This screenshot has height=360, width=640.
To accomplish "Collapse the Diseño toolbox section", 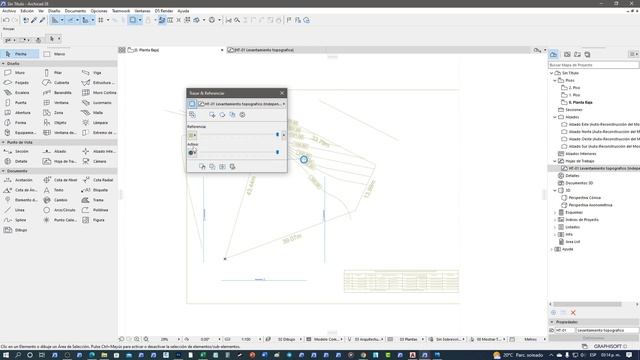I will pos(3,64).
